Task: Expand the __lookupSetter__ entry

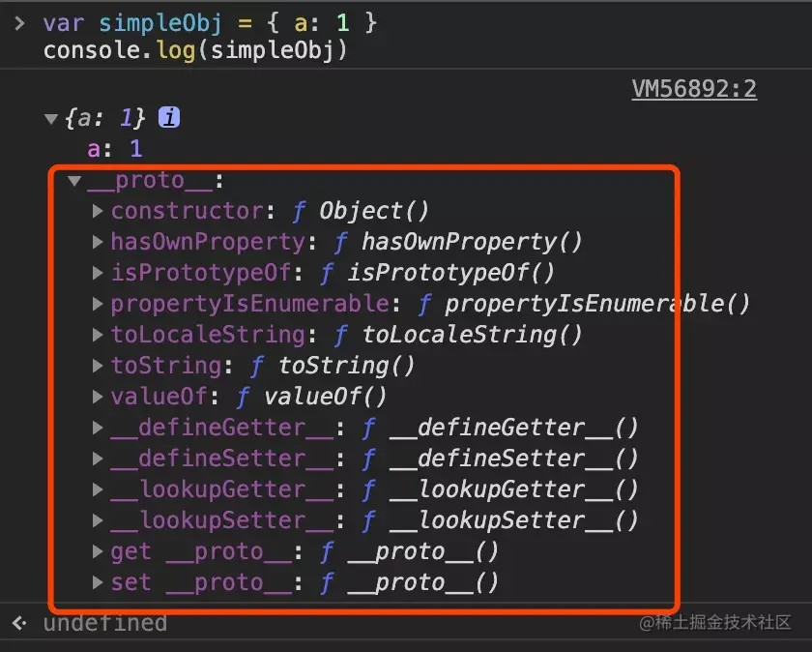Action: coord(98,520)
